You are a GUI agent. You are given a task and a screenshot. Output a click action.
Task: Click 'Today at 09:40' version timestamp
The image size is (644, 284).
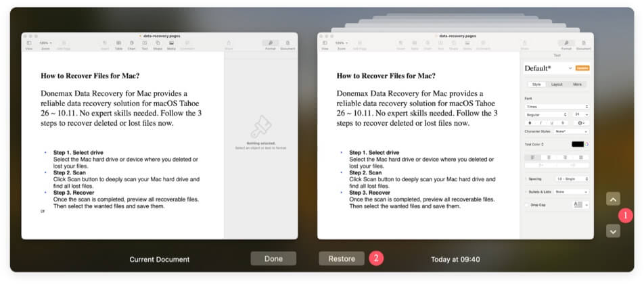coord(455,260)
